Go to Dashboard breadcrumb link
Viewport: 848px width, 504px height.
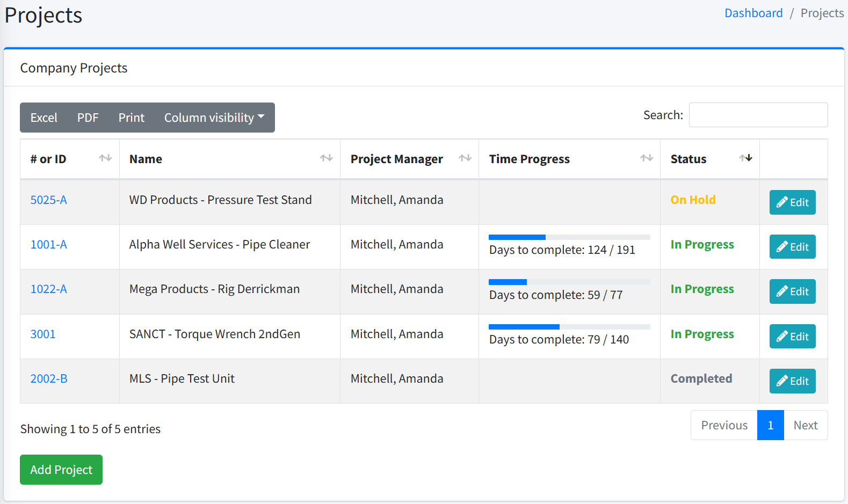point(753,13)
